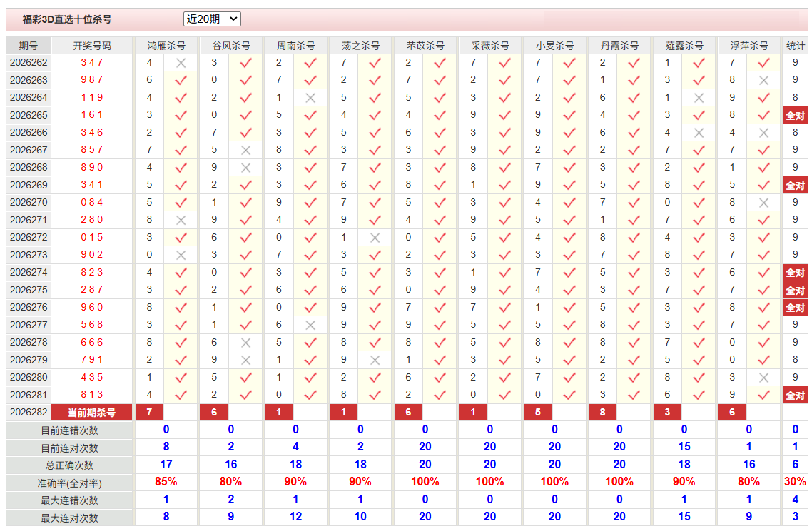This screenshot has width=812, height=529.
Task: Click the 目前连错次数 row label
Action: click(x=69, y=430)
